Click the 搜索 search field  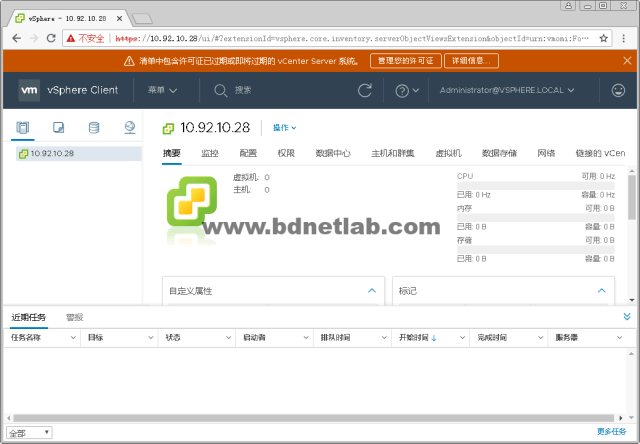click(243, 90)
